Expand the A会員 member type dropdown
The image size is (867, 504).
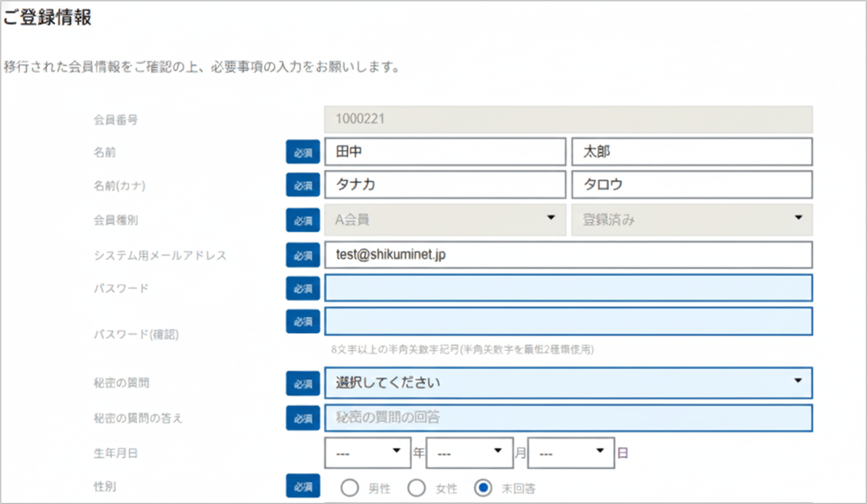[x=445, y=219]
